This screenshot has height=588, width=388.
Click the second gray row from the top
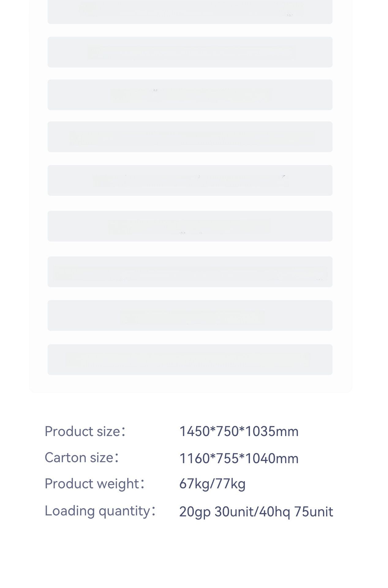[x=190, y=52]
